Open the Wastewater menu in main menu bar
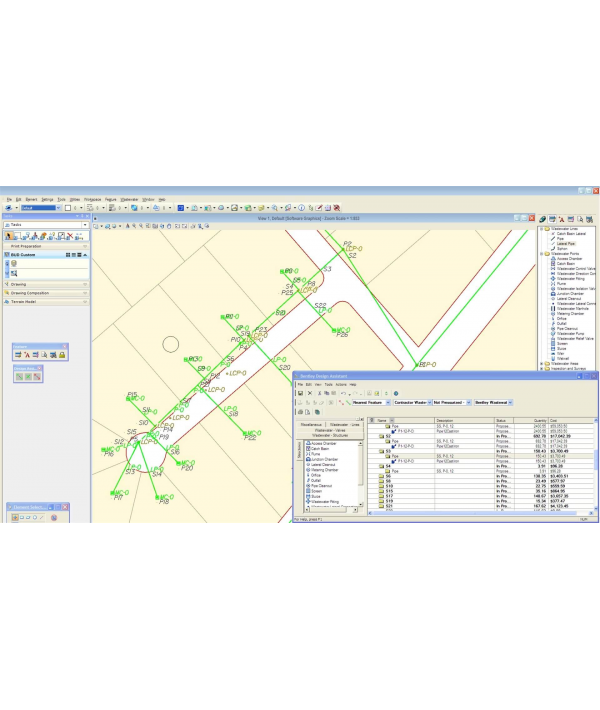600x710 pixels. (129, 199)
